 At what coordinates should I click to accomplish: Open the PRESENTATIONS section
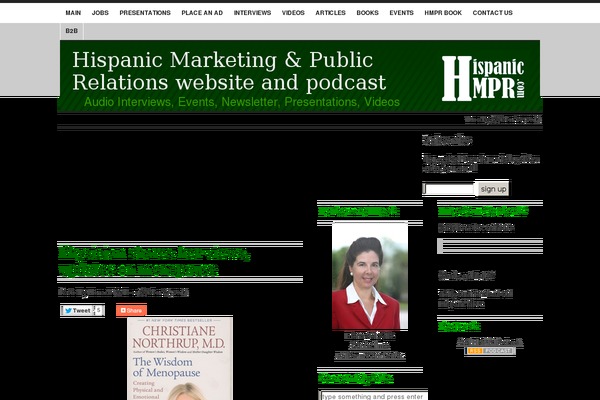pos(145,13)
